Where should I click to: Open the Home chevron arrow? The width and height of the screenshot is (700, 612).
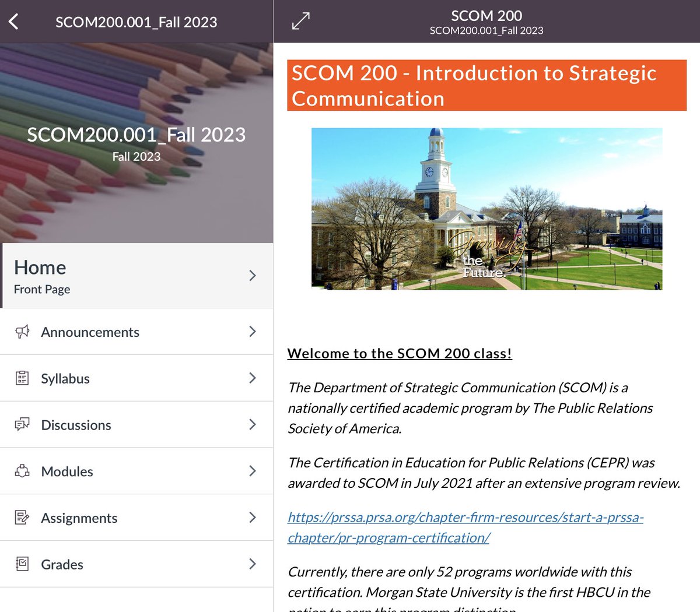[x=253, y=276]
